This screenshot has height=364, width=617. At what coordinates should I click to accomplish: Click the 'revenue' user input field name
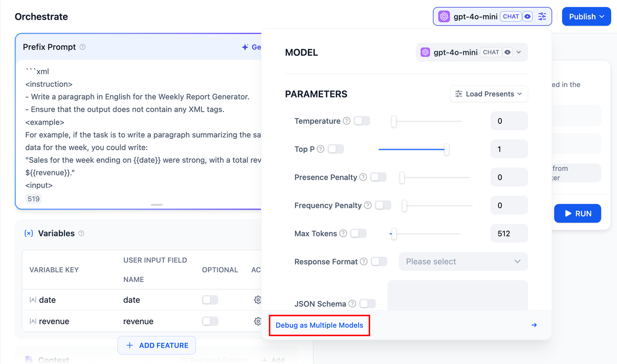(138, 321)
